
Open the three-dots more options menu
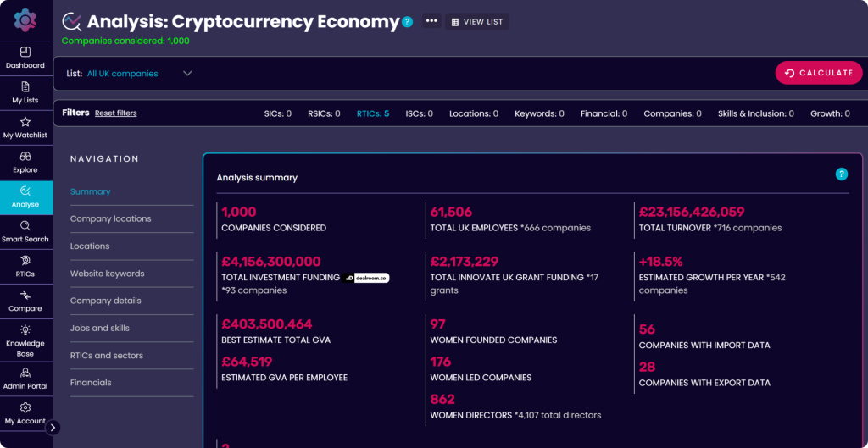coord(431,21)
